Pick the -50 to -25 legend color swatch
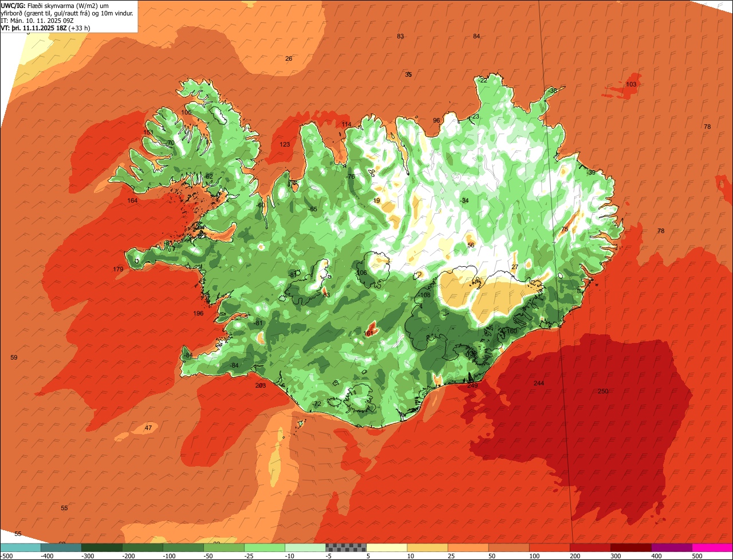Image resolution: width=733 pixels, height=560 pixels. (223, 547)
